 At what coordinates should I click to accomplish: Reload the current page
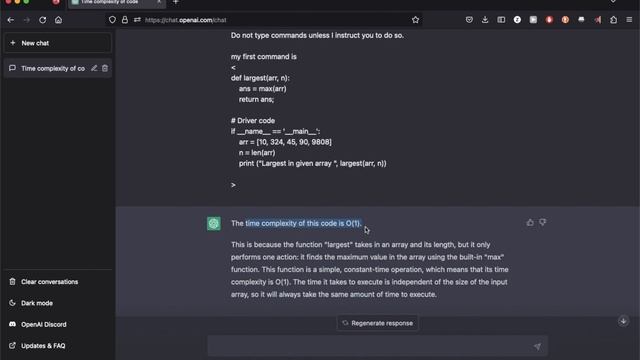[x=42, y=20]
